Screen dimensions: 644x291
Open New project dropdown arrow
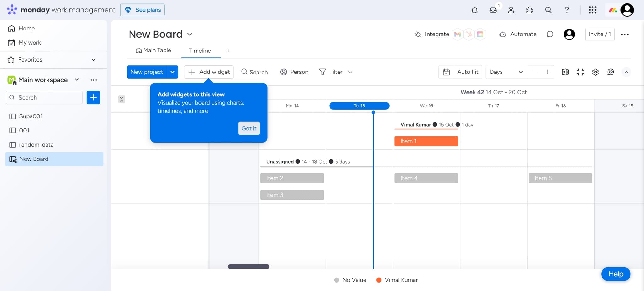[x=172, y=72]
